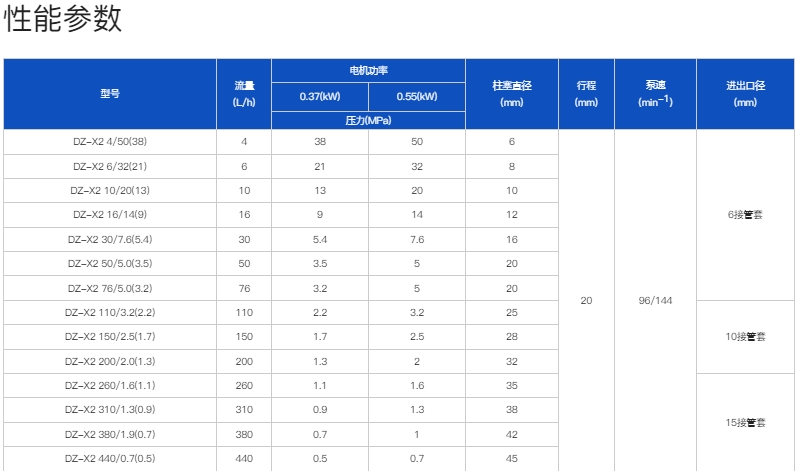
Task: Select model DZ-X2 110/3.2(2.2) cell
Action: 110,312
